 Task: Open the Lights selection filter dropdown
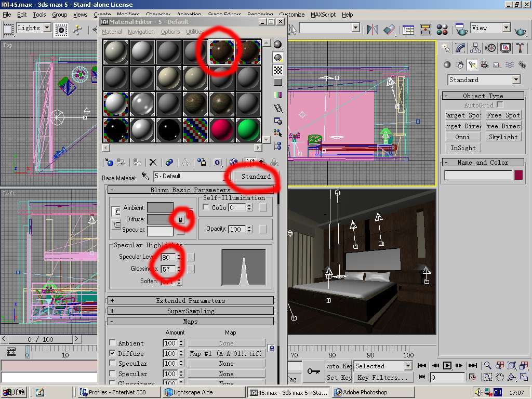pos(47,28)
